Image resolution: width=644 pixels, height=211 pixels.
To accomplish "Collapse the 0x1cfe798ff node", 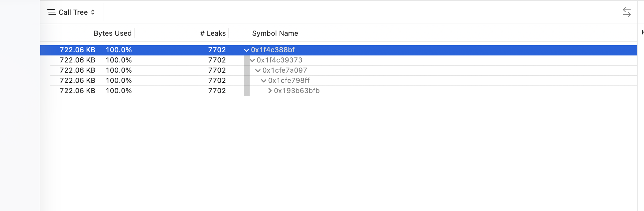I will (263, 81).
